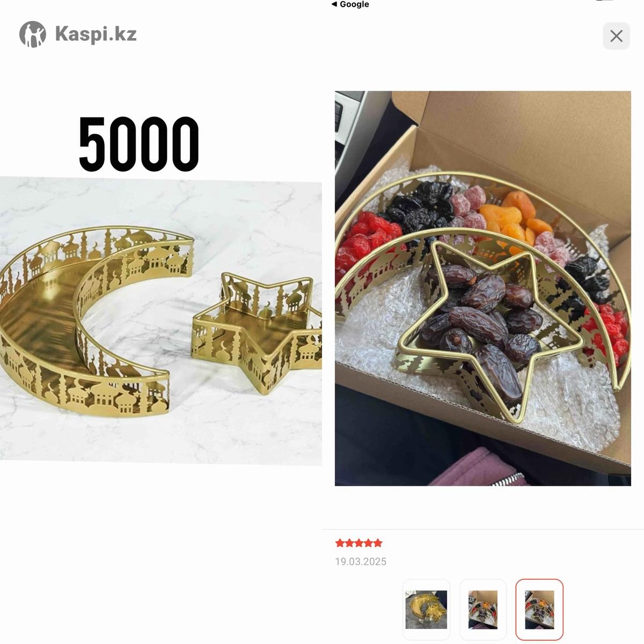Select the second review photo thumbnail

(x=483, y=610)
